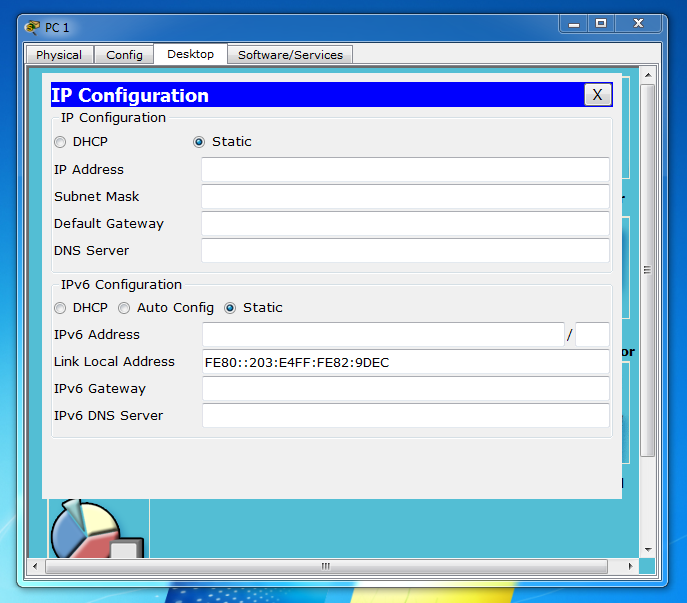Click the Subnet Mask input field
687x603 pixels.
click(x=405, y=197)
